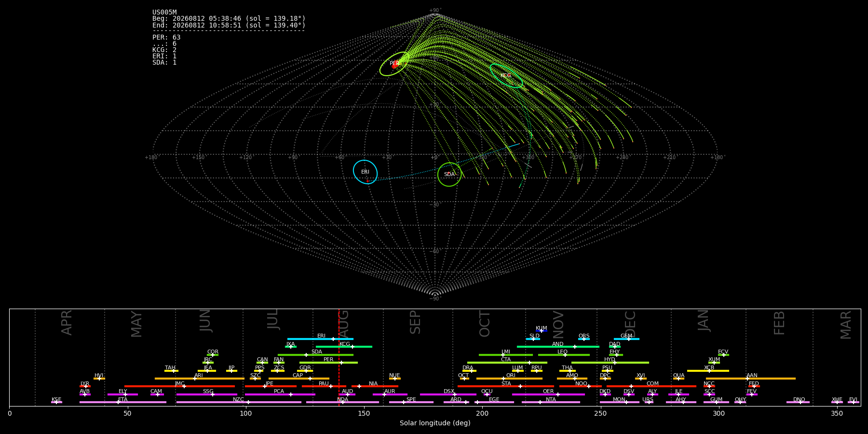Click the CAP shower bar in timeline
The height and width of the screenshot is (434, 868).
[299, 379]
